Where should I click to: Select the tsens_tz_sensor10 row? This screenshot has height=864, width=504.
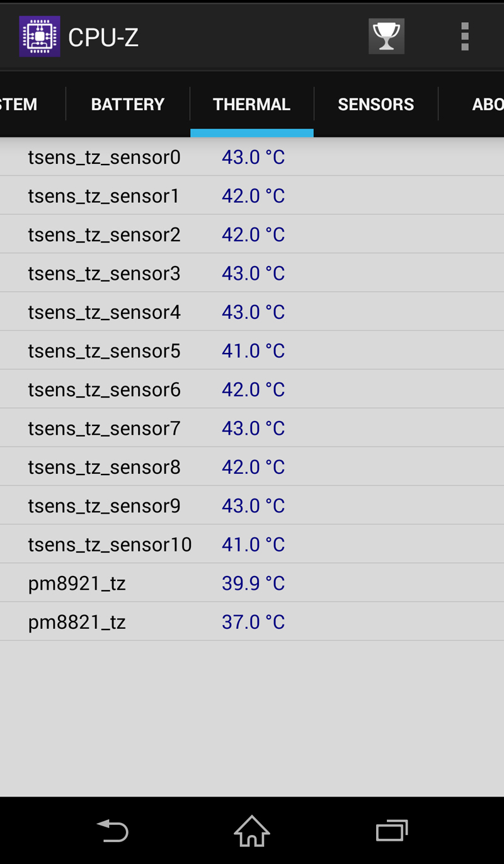[252, 544]
